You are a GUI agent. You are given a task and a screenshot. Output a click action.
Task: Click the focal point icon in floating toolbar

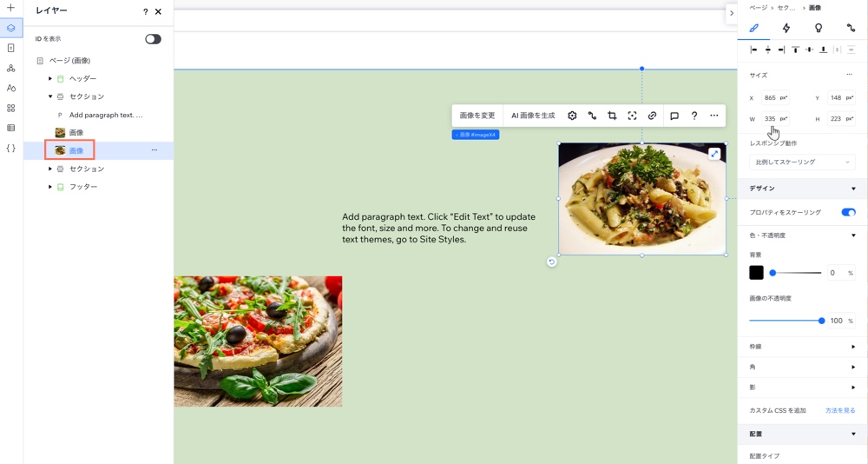[x=632, y=116]
